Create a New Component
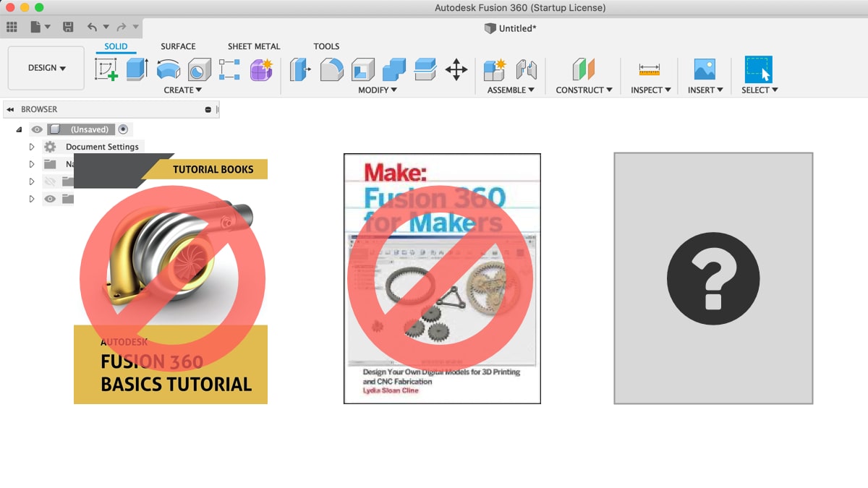The width and height of the screenshot is (868, 488). [x=495, y=69]
